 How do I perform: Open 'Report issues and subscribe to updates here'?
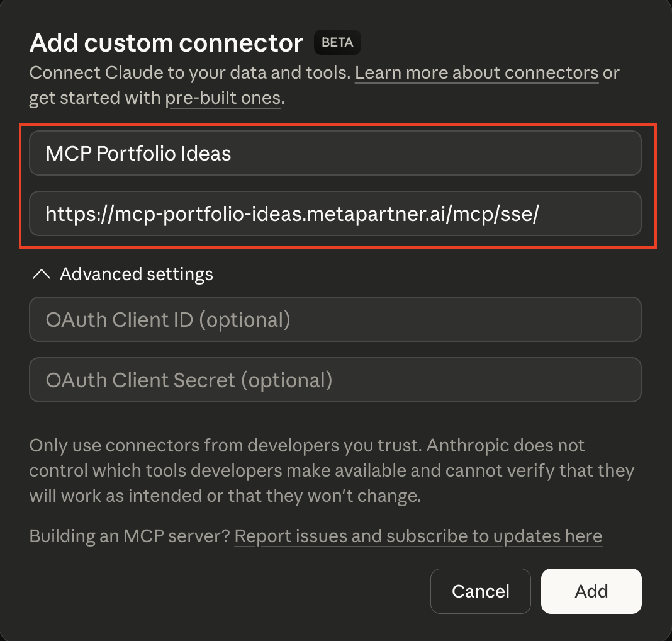pyautogui.click(x=418, y=536)
